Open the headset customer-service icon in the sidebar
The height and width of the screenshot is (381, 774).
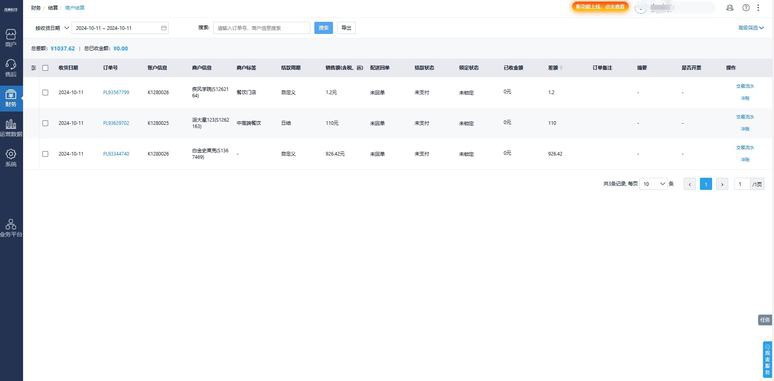(11, 68)
